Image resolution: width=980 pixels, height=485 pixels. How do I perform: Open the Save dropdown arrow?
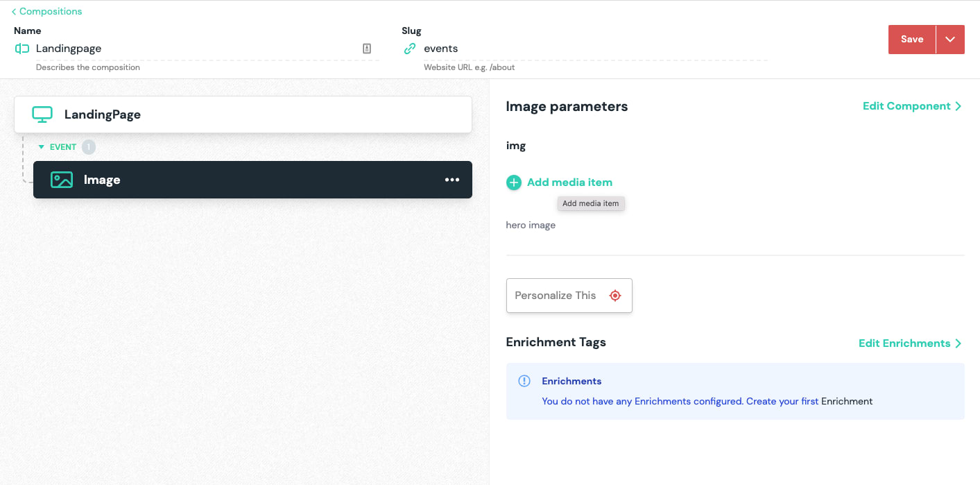pos(950,40)
